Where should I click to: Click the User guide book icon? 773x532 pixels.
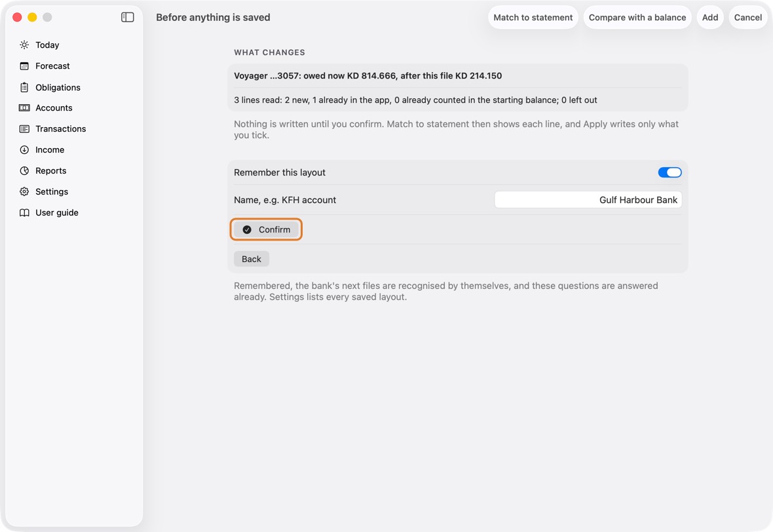pos(24,212)
